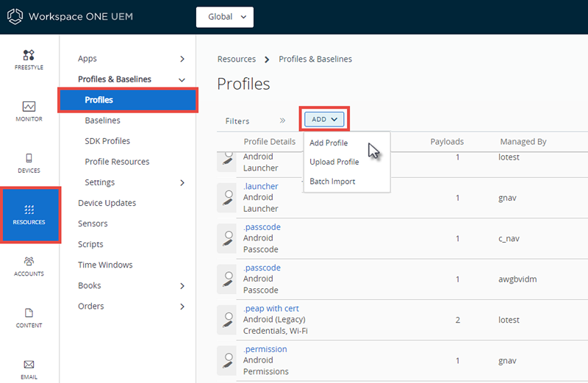Open the .permission profile link
The width and height of the screenshot is (588, 383).
[265, 349]
